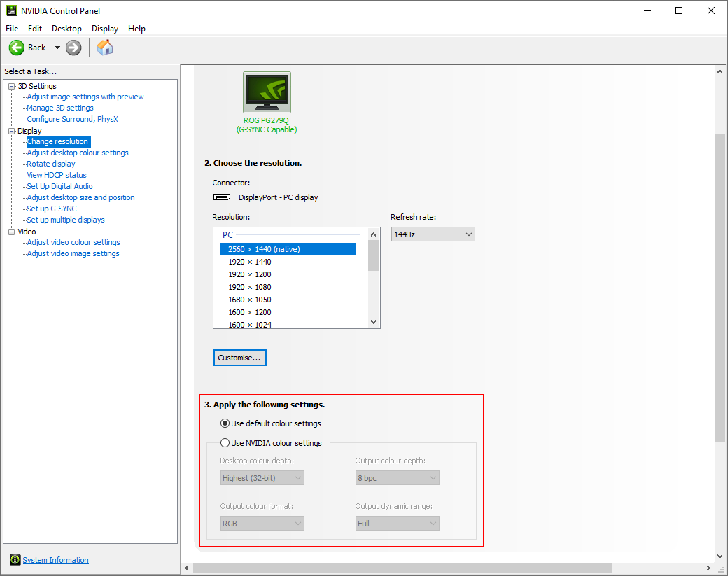Open Adjust video image settings
Viewport: 728px width, 576px height.
[x=73, y=253]
